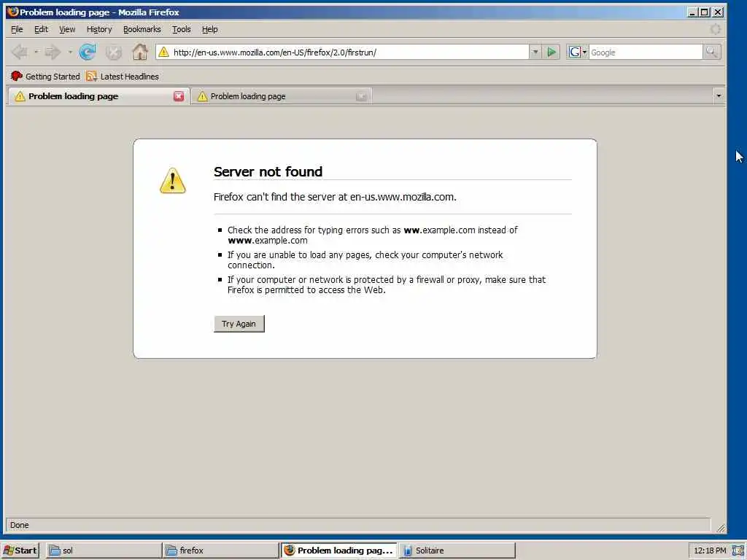Click the Latest Headlines feed icon

(x=91, y=76)
